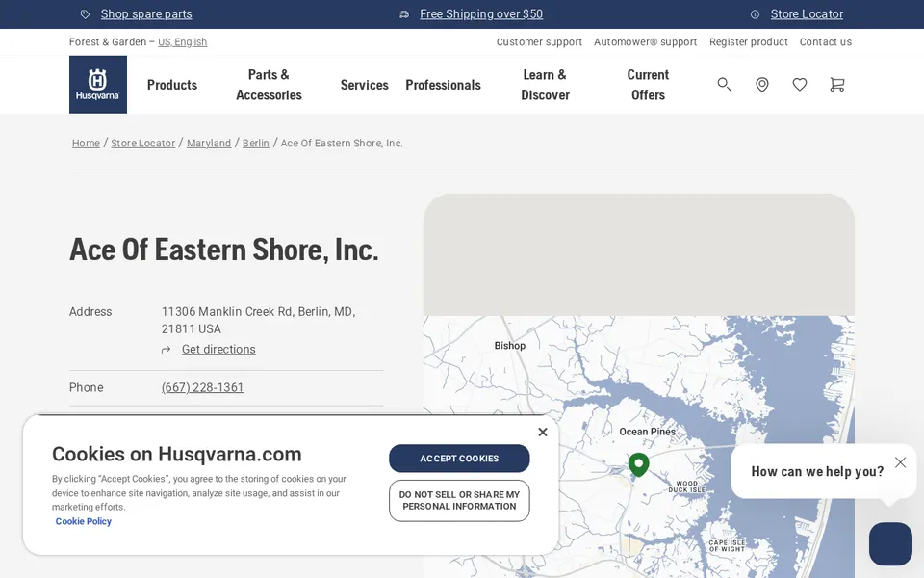The width and height of the screenshot is (924, 578).
Task: Open the Learn & Discover menu
Action: coord(545,85)
